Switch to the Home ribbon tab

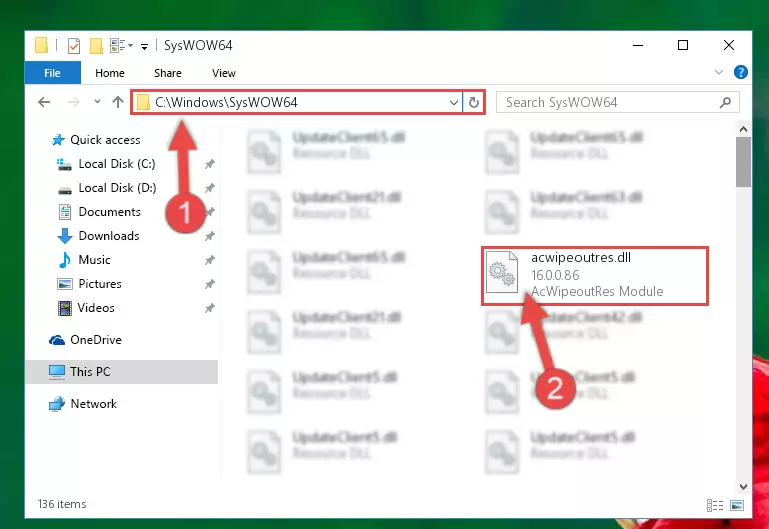pos(110,73)
